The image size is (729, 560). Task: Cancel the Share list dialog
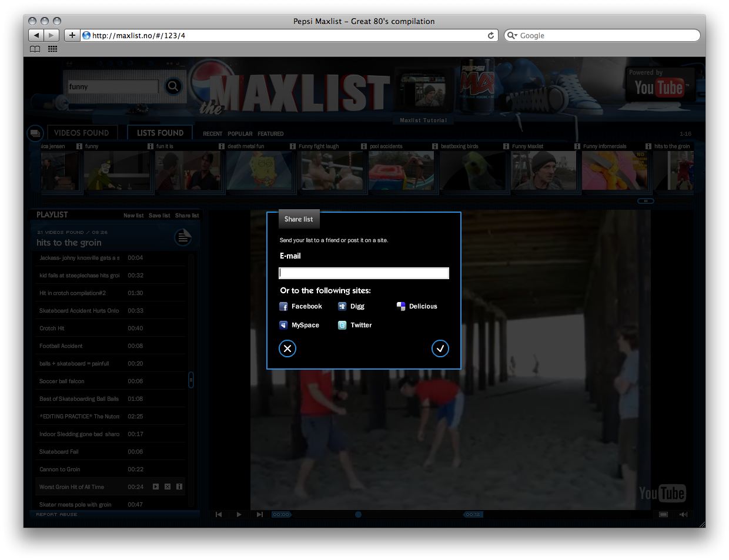point(287,348)
